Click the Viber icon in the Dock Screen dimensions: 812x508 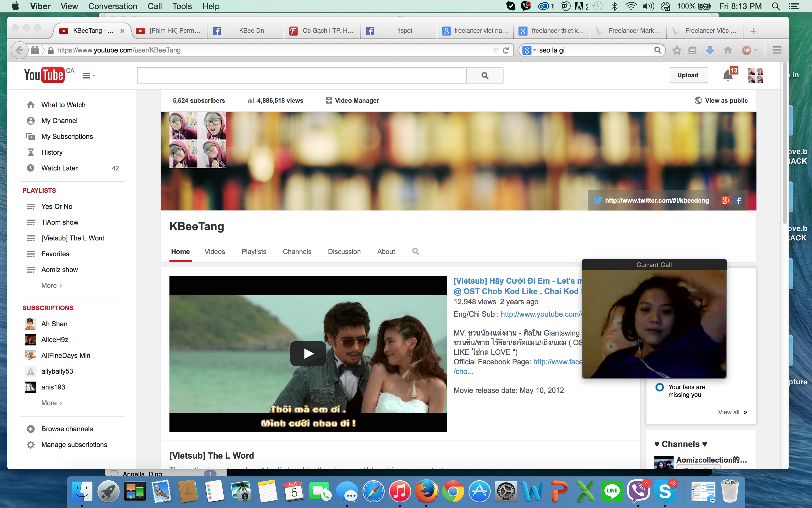pyautogui.click(x=638, y=491)
